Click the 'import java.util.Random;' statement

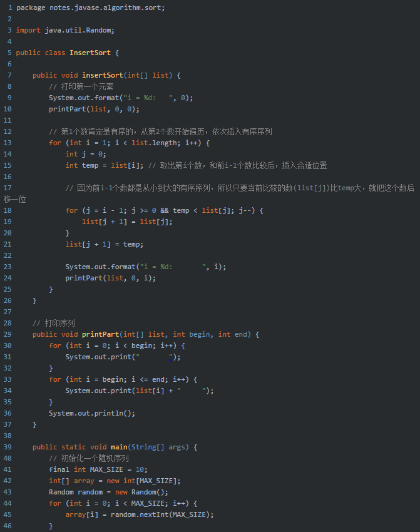point(65,30)
